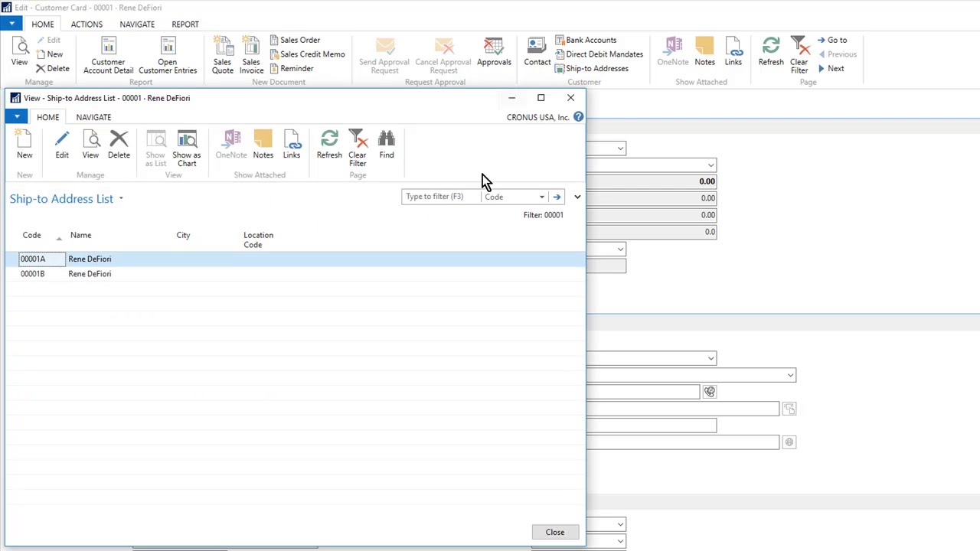Viewport: 980px width, 551px height.
Task: Open Links in Ship-to Address List ribbon
Action: pyautogui.click(x=292, y=145)
